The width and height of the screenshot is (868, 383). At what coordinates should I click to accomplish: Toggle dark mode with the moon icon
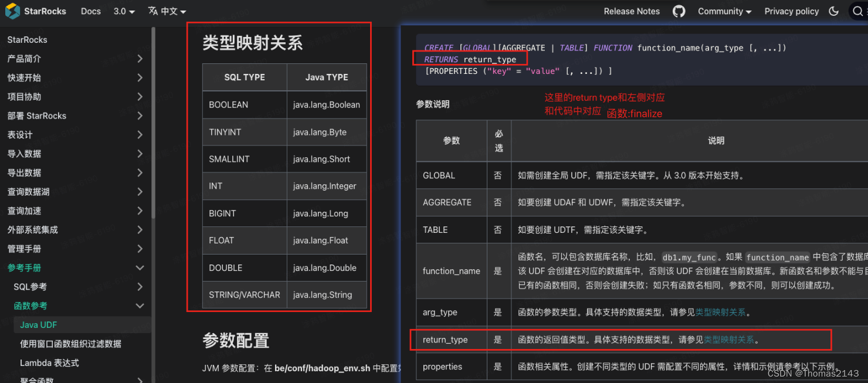click(834, 11)
